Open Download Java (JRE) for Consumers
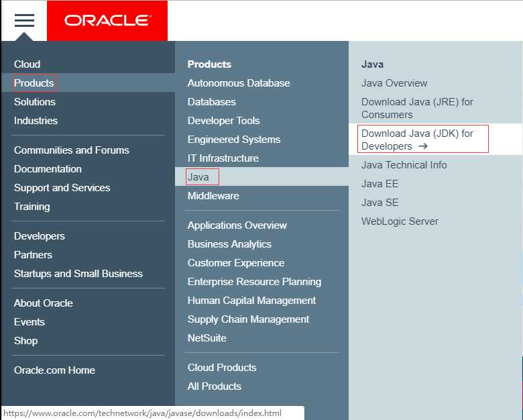The width and height of the screenshot is (523, 420). 417,108
